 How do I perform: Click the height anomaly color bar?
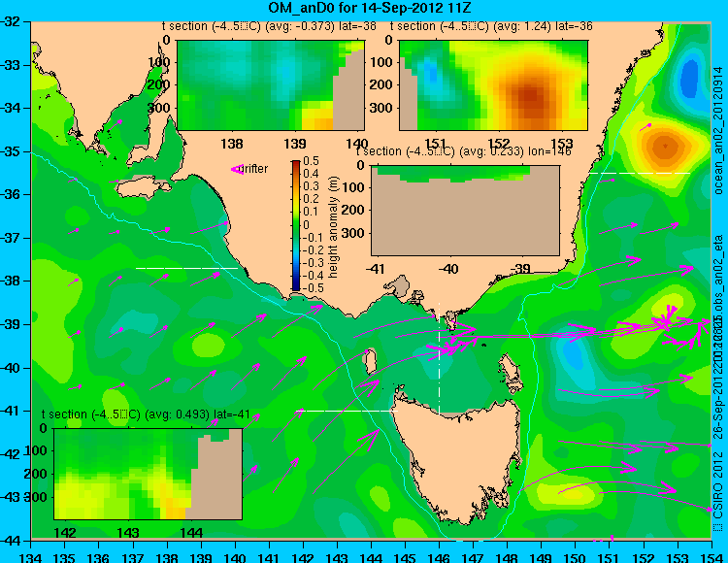point(296,225)
